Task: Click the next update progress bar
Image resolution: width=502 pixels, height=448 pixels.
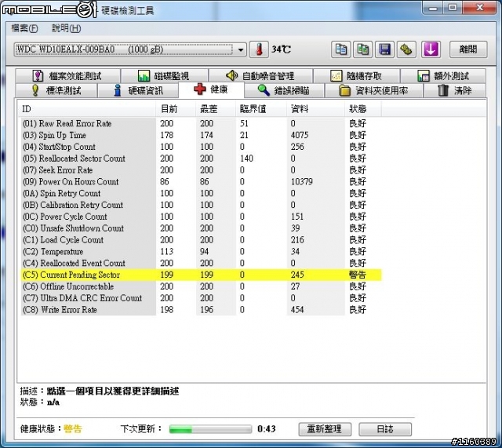Action: click(x=210, y=429)
